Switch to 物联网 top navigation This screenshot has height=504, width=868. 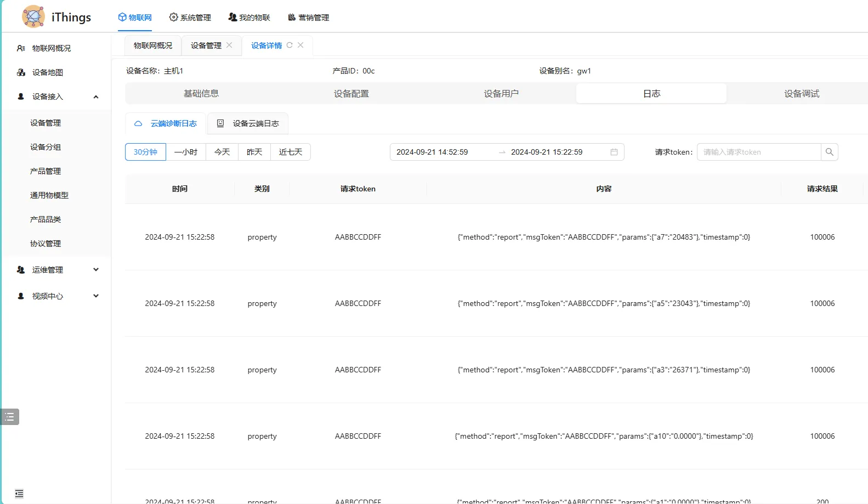coord(135,18)
